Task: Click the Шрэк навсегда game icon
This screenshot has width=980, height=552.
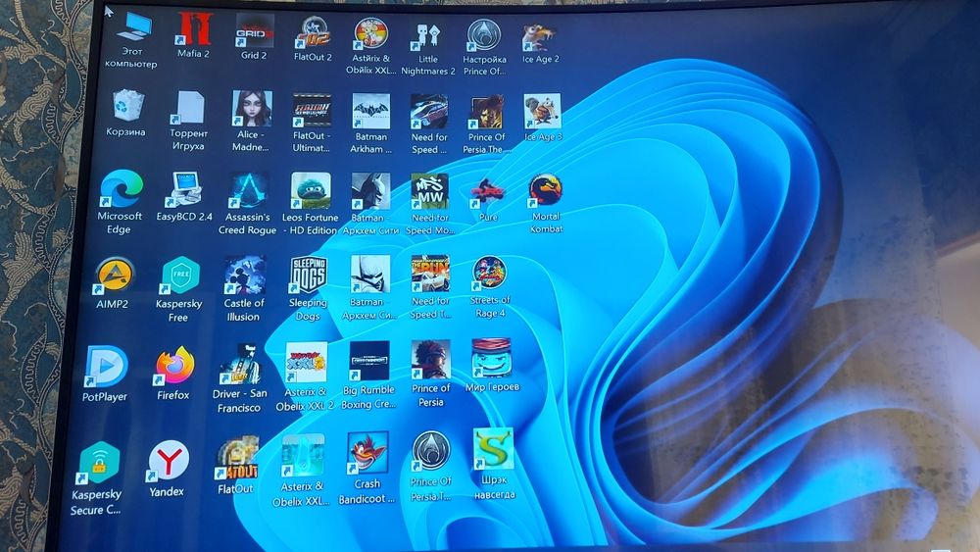Action: point(494,463)
